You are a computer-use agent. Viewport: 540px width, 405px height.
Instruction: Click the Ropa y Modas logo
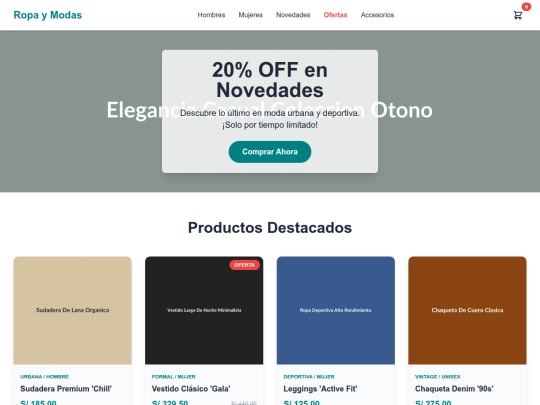coord(48,15)
